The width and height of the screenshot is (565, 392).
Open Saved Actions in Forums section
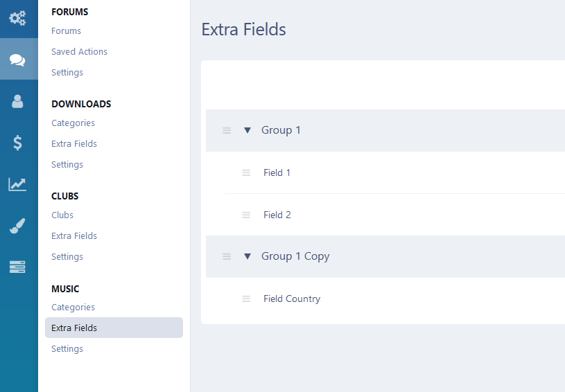click(x=79, y=52)
